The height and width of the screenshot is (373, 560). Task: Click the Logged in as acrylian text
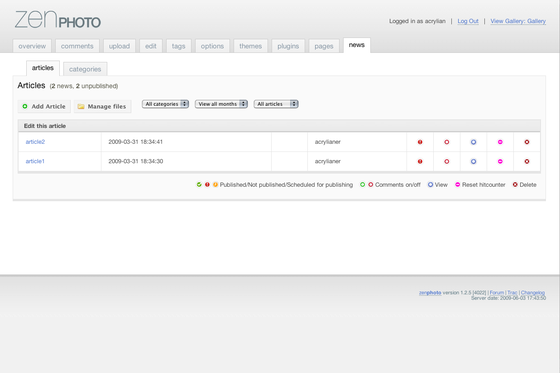click(x=417, y=21)
